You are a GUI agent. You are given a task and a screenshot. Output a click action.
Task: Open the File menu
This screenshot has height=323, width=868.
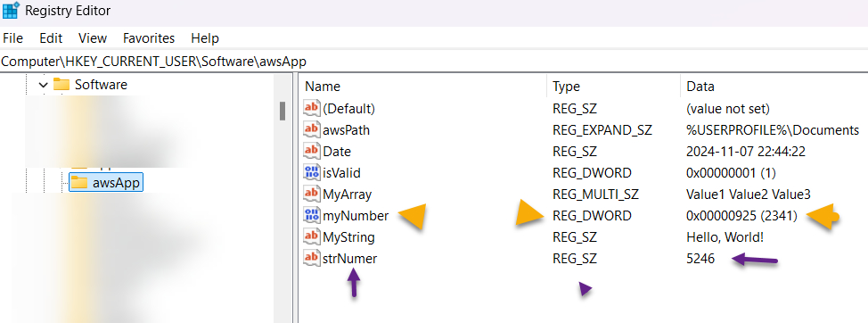coord(12,38)
